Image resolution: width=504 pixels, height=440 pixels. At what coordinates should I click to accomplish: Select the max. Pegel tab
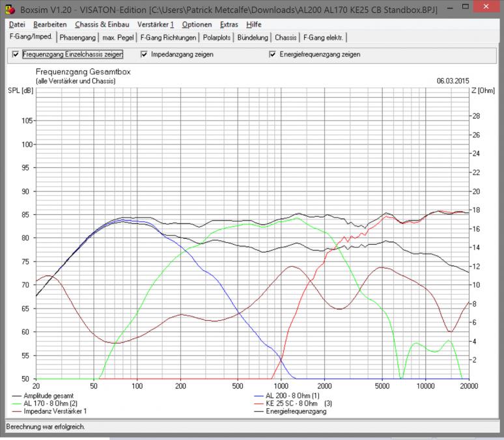(x=118, y=38)
